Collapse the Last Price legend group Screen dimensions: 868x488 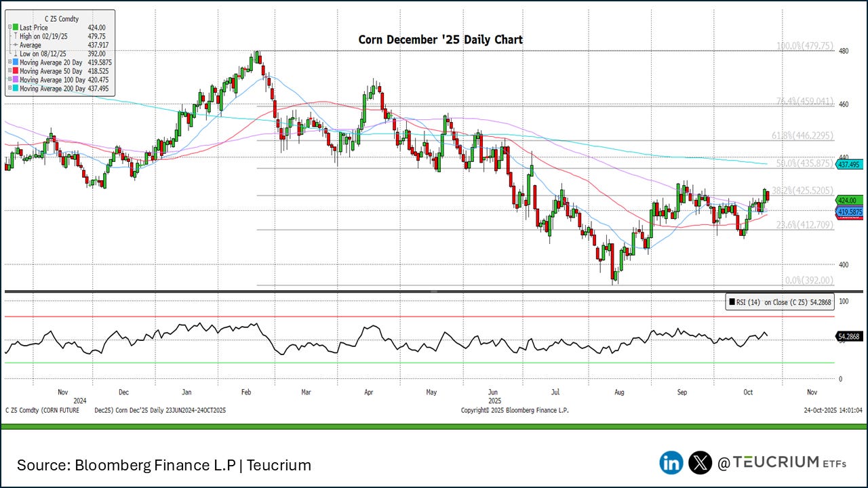[x=9, y=28]
